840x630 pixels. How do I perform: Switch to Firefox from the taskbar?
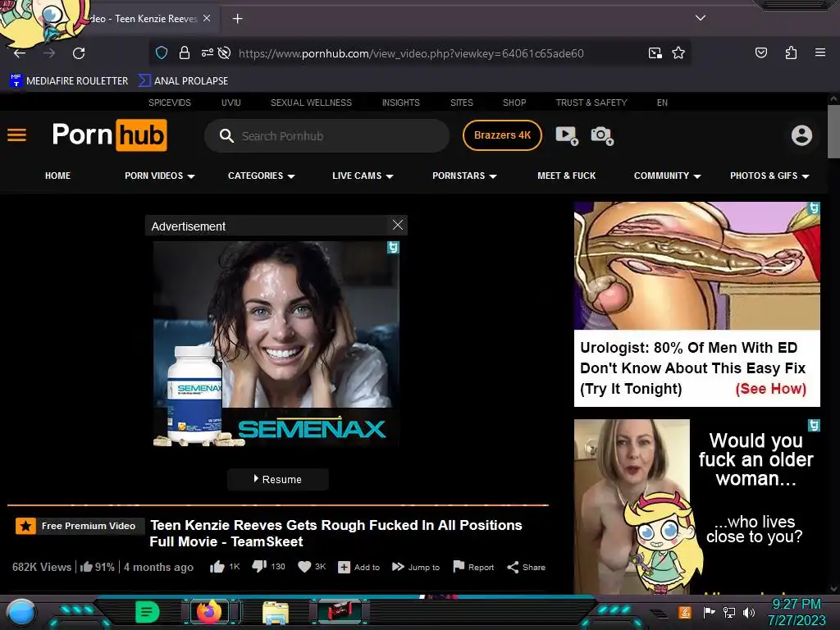[x=209, y=612]
